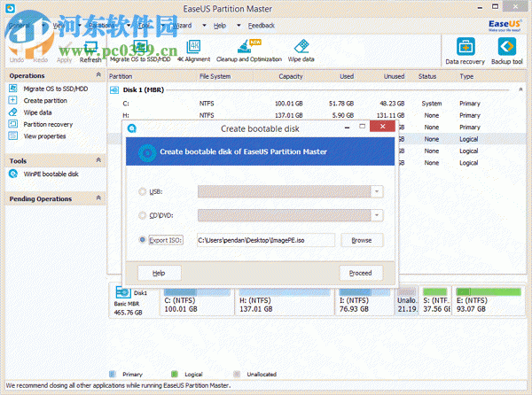The height and width of the screenshot is (395, 532).
Task: Click the dialog icon in Create bootable disk title bar
Action: [x=132, y=128]
